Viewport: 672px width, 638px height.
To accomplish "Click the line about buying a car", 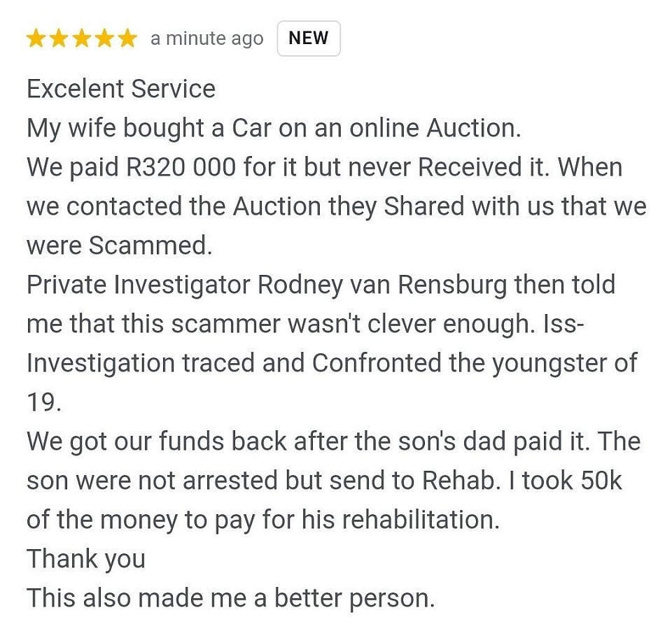I will click(x=272, y=128).
